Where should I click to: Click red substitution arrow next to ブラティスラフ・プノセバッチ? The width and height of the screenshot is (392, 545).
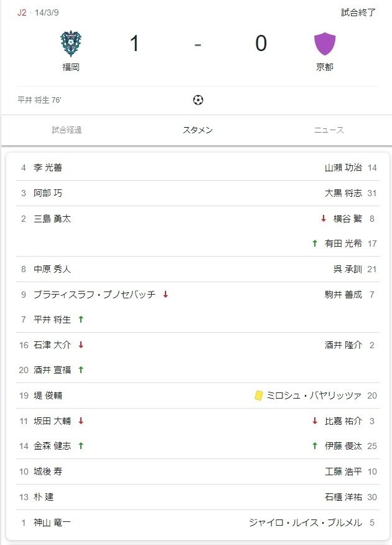[x=166, y=295]
